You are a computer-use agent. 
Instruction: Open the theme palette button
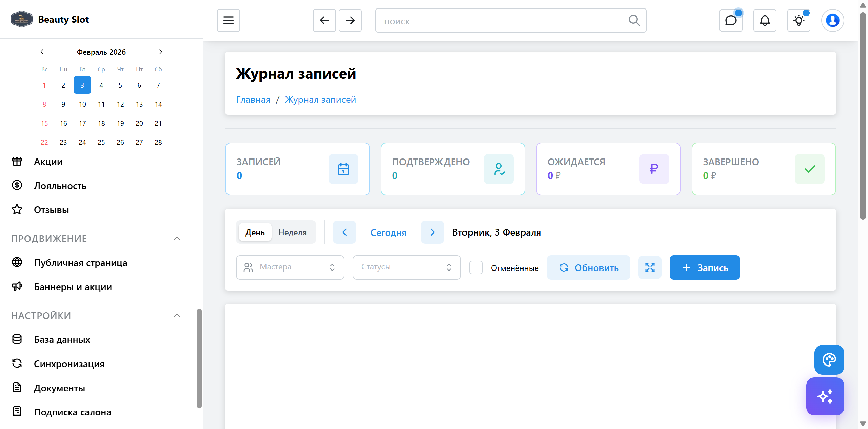pos(829,359)
